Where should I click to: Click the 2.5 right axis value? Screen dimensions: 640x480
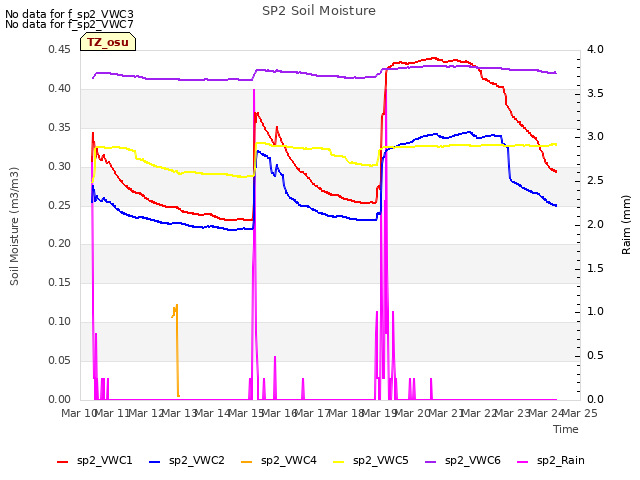tap(595, 180)
